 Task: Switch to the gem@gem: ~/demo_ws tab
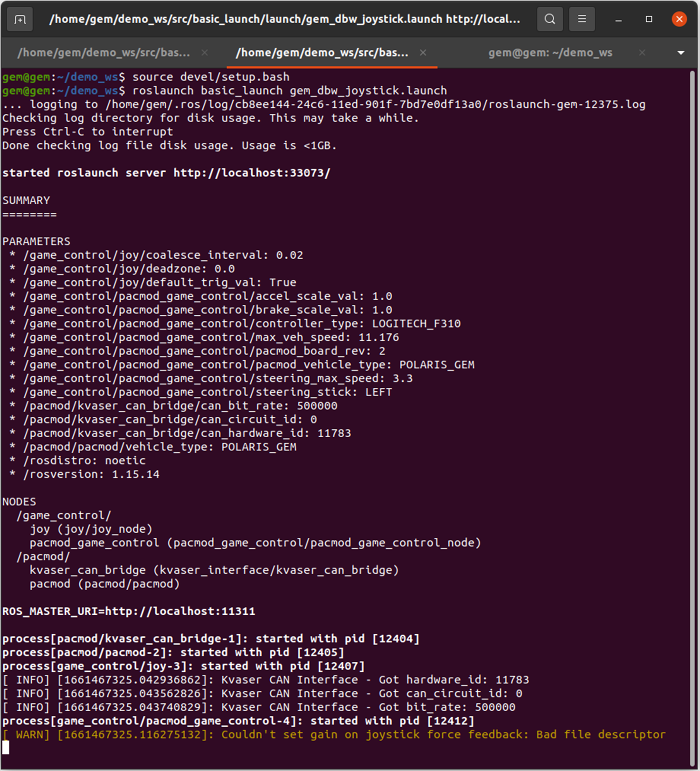(x=550, y=53)
